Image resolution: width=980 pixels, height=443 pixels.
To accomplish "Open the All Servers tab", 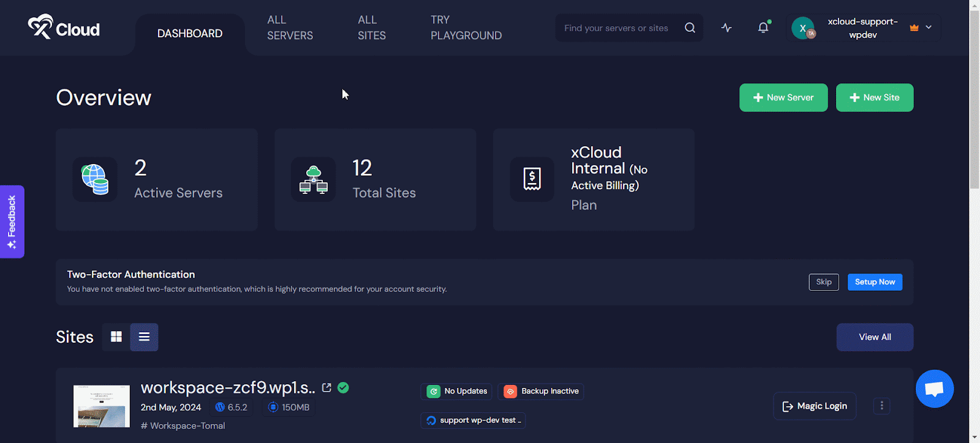I will click(290, 28).
